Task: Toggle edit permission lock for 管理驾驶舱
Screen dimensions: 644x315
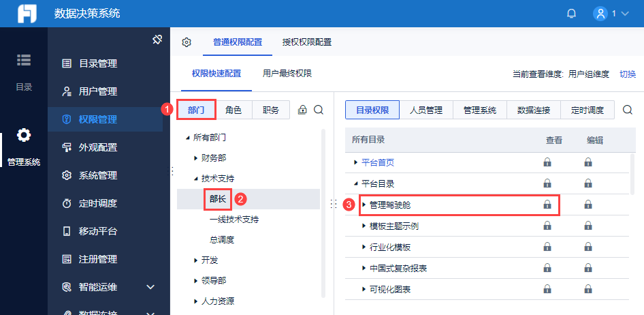Action: click(587, 205)
